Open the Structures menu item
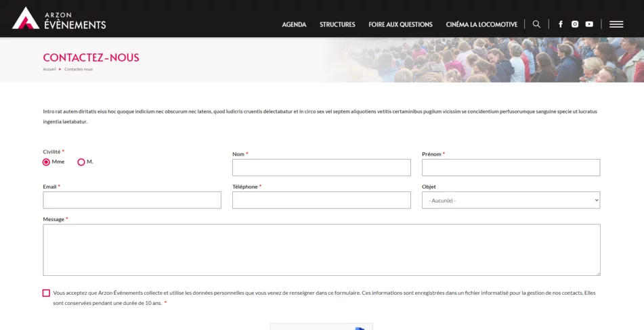This screenshot has width=644, height=330. point(337,24)
